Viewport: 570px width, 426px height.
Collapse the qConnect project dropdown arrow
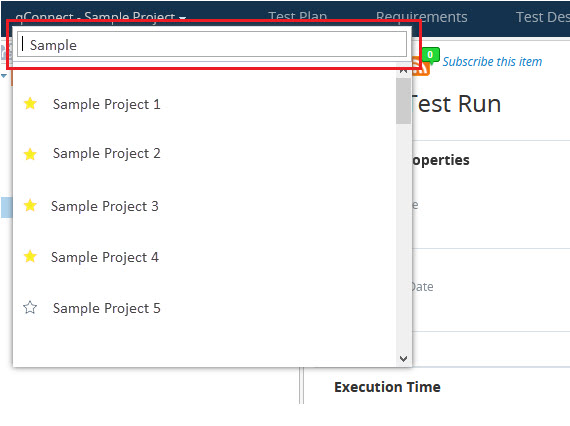tap(182, 17)
